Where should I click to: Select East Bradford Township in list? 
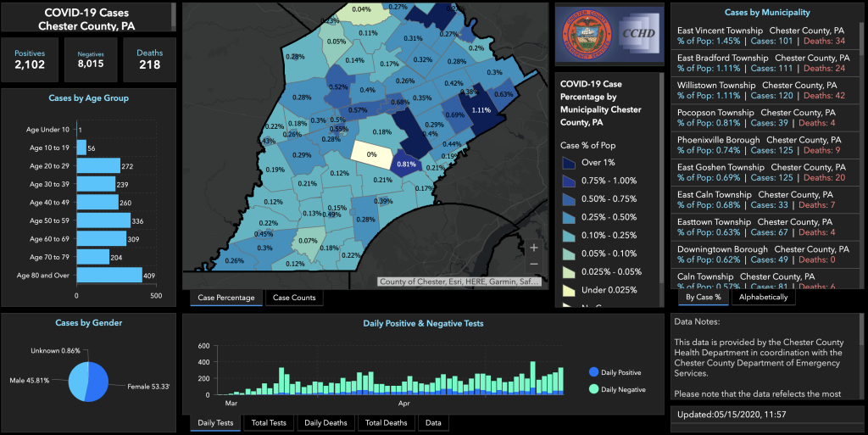765,63
